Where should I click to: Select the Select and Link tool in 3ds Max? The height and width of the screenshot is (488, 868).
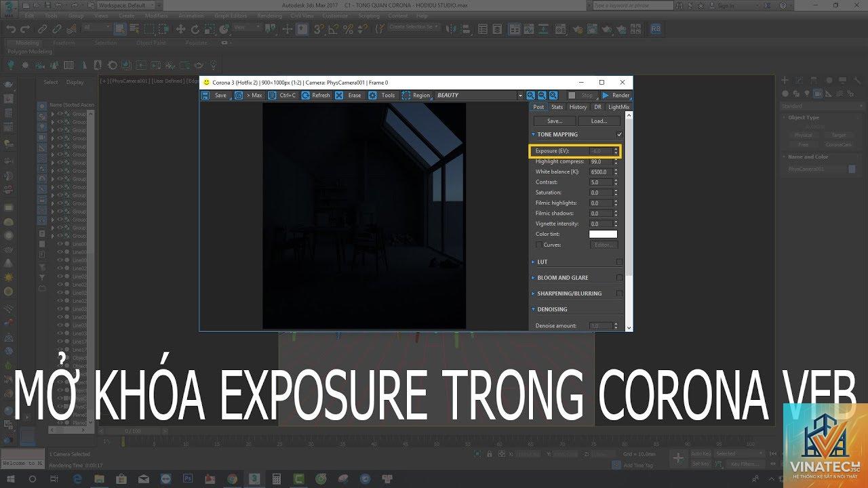42,29
